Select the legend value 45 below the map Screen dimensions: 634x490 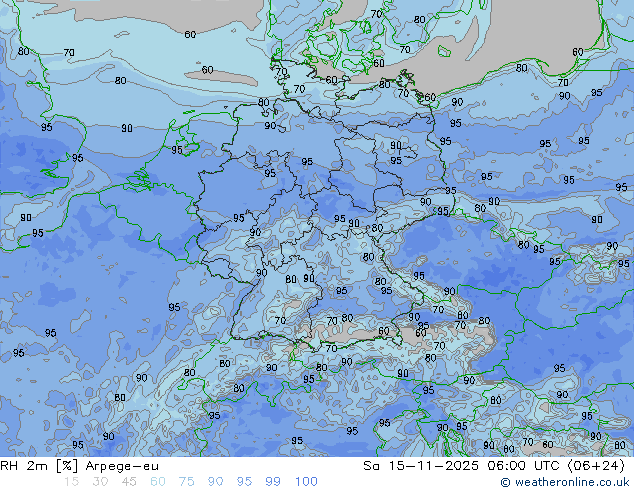[129, 482]
